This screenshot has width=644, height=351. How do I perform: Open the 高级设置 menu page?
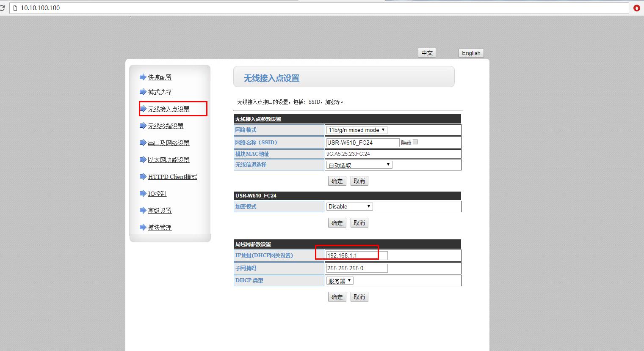(160, 211)
